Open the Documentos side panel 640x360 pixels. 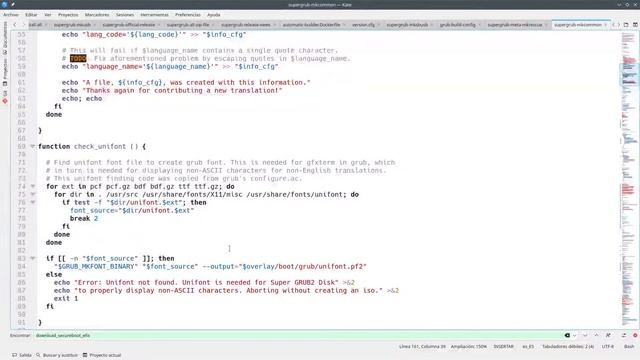5,38
